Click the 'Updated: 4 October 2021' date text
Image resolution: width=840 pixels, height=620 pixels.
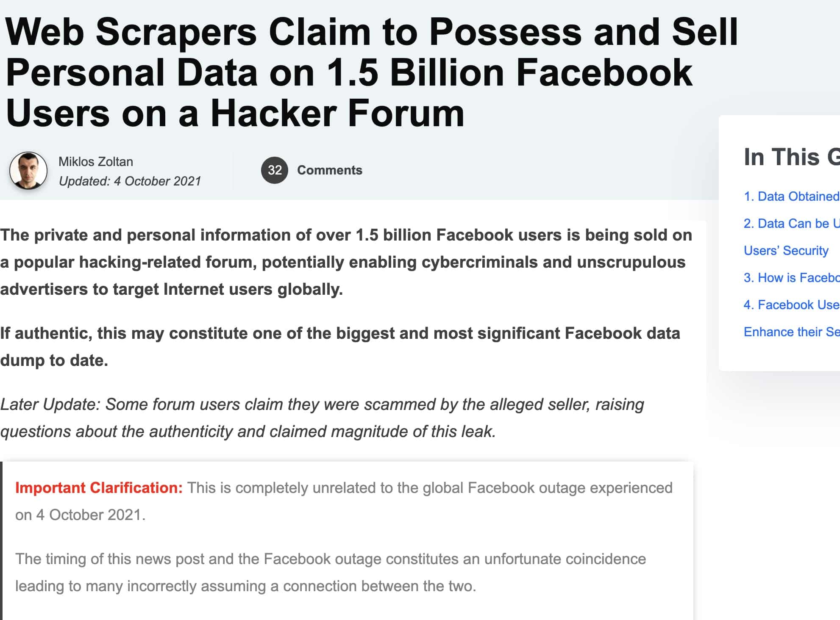130,181
